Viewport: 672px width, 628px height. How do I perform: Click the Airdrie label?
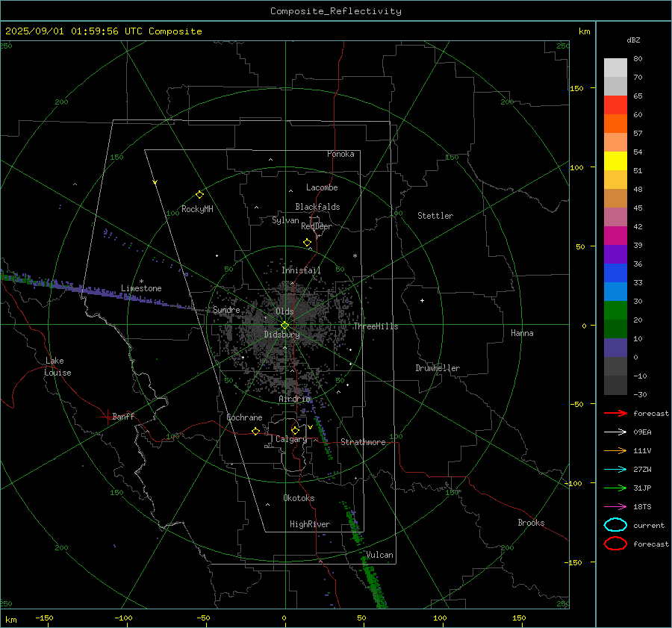[294, 399]
